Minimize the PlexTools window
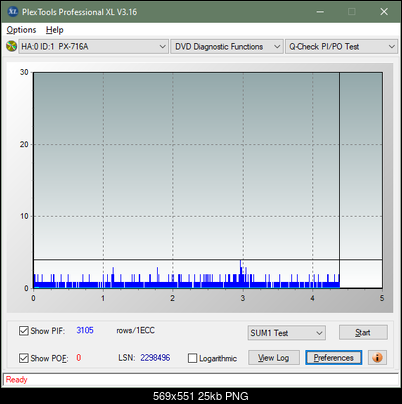 pos(320,12)
